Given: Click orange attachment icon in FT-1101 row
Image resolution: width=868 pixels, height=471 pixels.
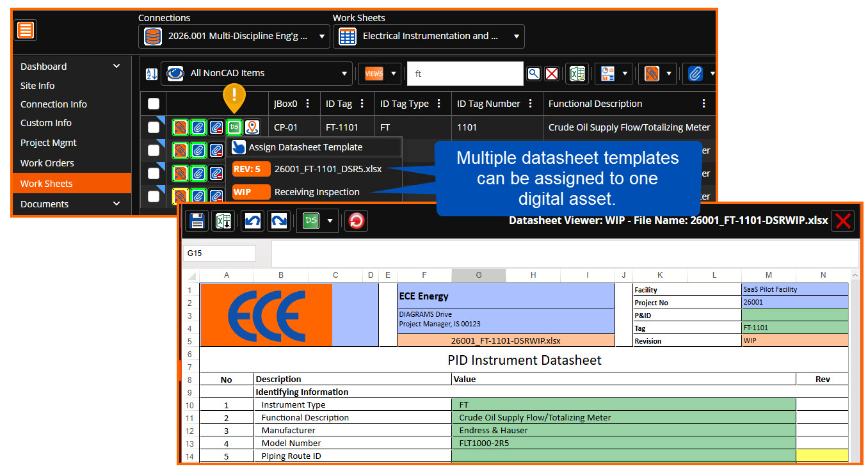Looking at the screenshot, I should coord(181,127).
